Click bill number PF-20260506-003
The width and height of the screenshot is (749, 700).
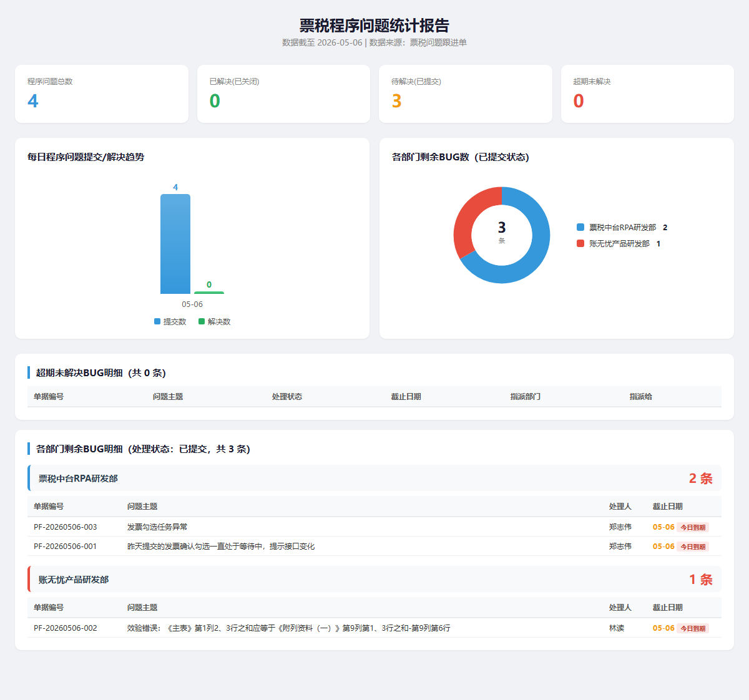(x=66, y=527)
